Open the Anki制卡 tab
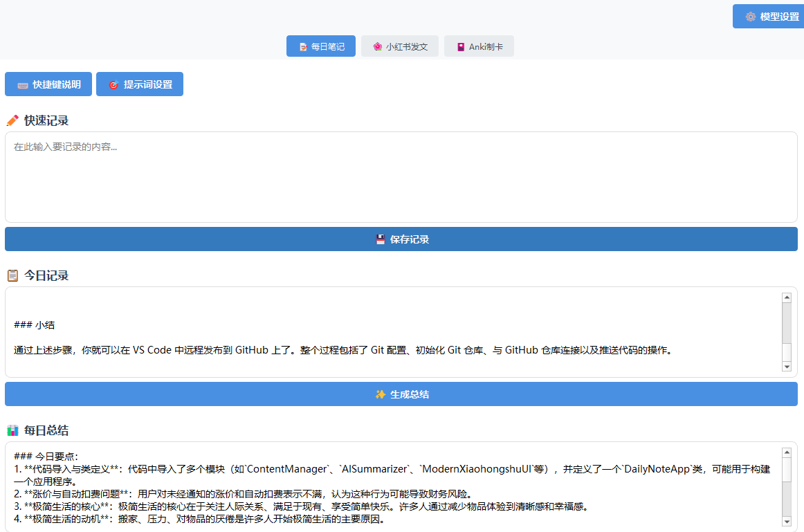Viewport: 804px width, 532px height. (x=479, y=46)
